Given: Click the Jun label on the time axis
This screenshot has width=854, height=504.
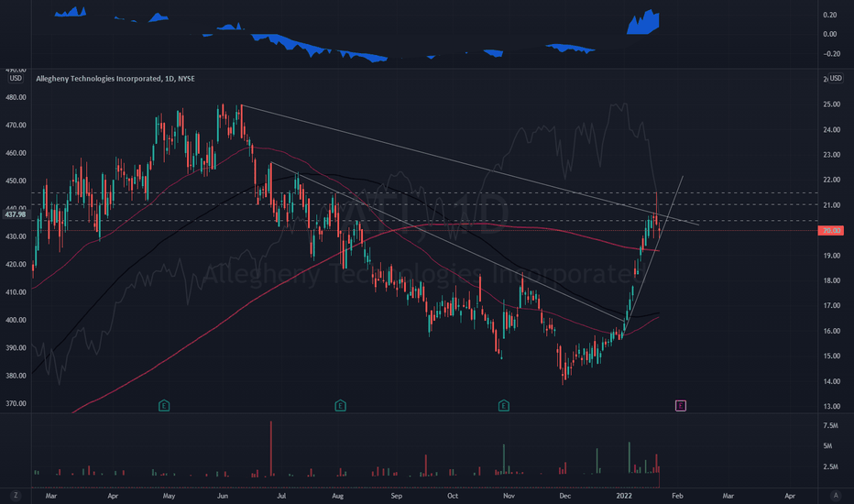Looking at the screenshot, I should pos(223,496).
